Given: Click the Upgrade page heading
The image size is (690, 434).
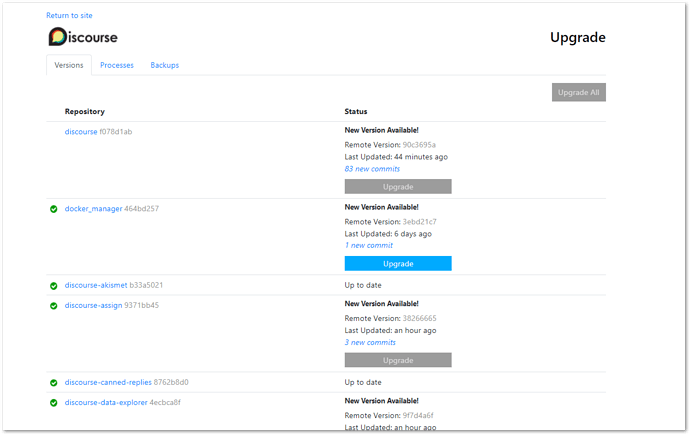Looking at the screenshot, I should (x=578, y=37).
